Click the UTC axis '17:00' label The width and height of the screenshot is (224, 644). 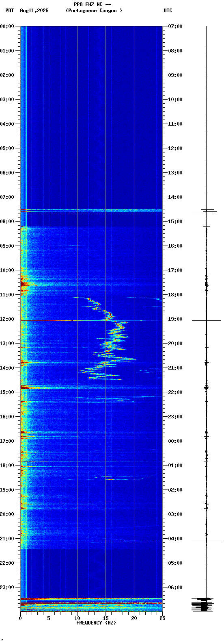[x=175, y=270]
